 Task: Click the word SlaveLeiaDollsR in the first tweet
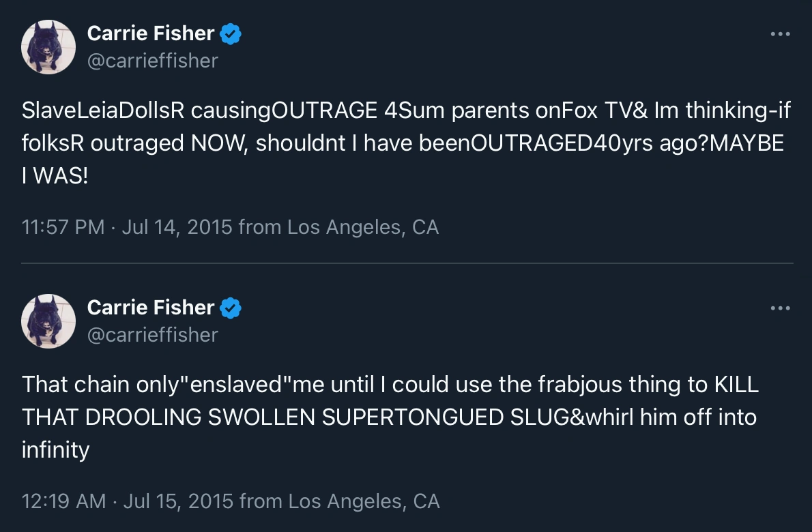pyautogui.click(x=103, y=110)
